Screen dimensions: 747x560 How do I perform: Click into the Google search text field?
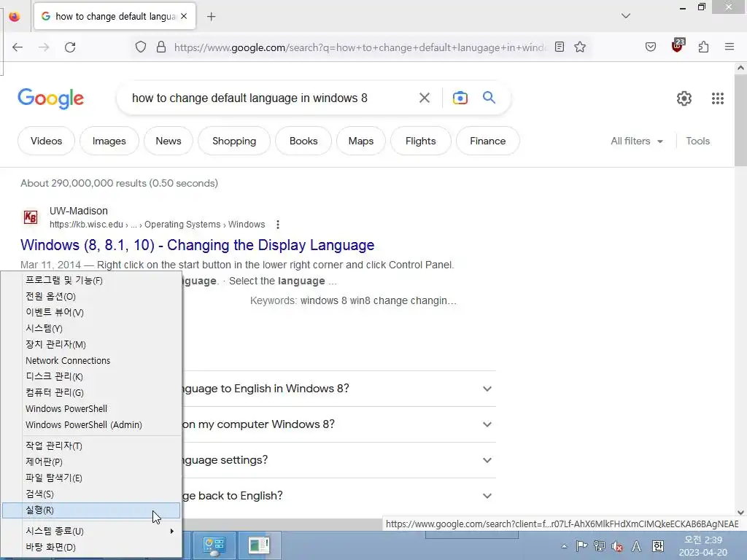coord(269,98)
